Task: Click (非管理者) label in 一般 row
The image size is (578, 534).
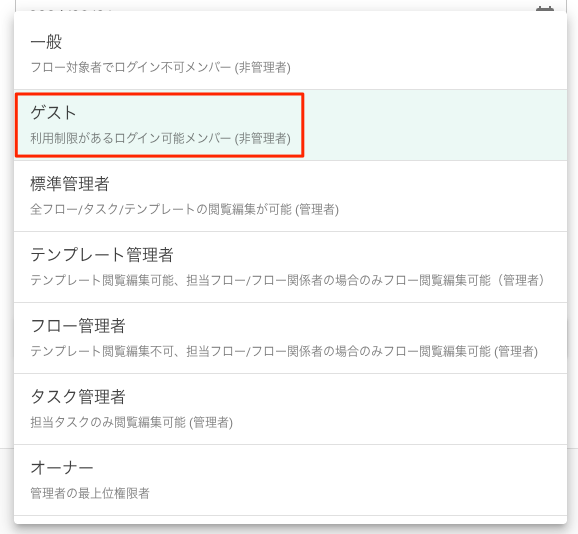Action: [x=263, y=68]
